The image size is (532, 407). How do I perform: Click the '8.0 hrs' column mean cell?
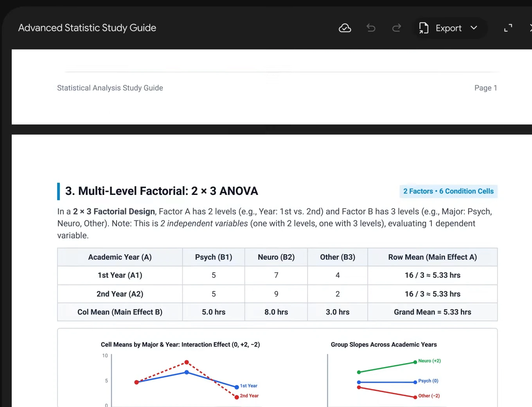[276, 312]
